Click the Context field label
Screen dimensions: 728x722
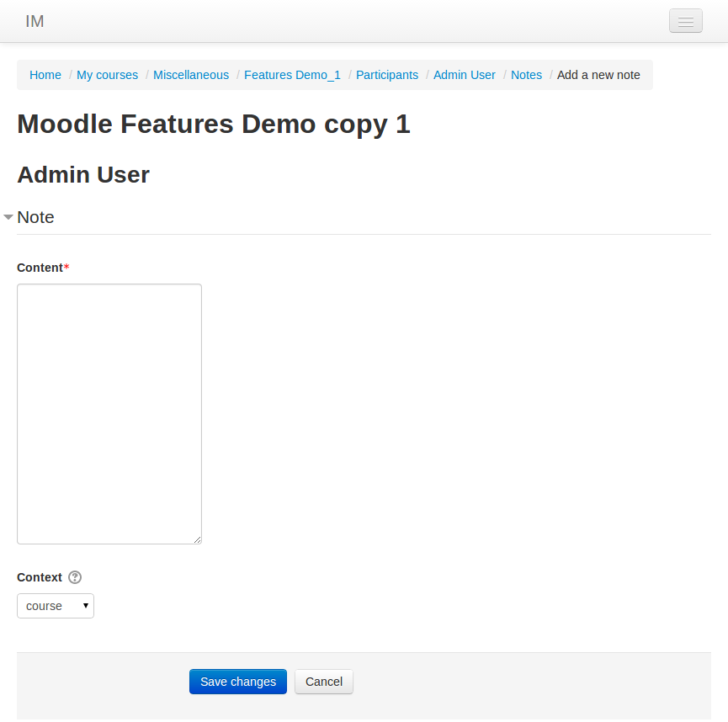(40, 577)
